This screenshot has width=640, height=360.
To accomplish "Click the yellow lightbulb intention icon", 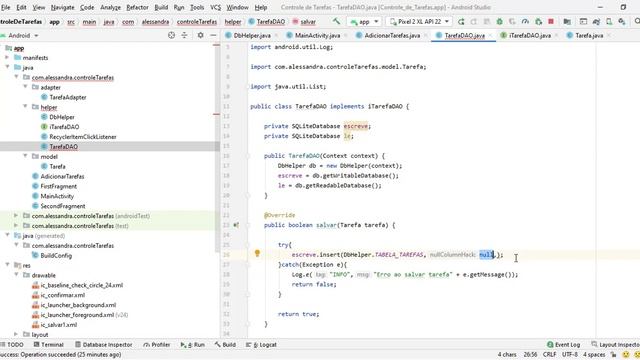I will tap(257, 253).
